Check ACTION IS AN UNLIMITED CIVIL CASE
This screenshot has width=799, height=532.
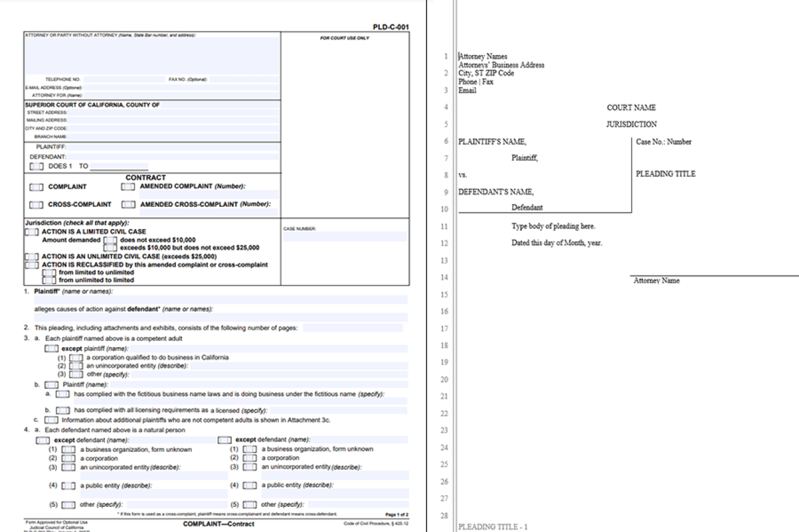[31, 257]
